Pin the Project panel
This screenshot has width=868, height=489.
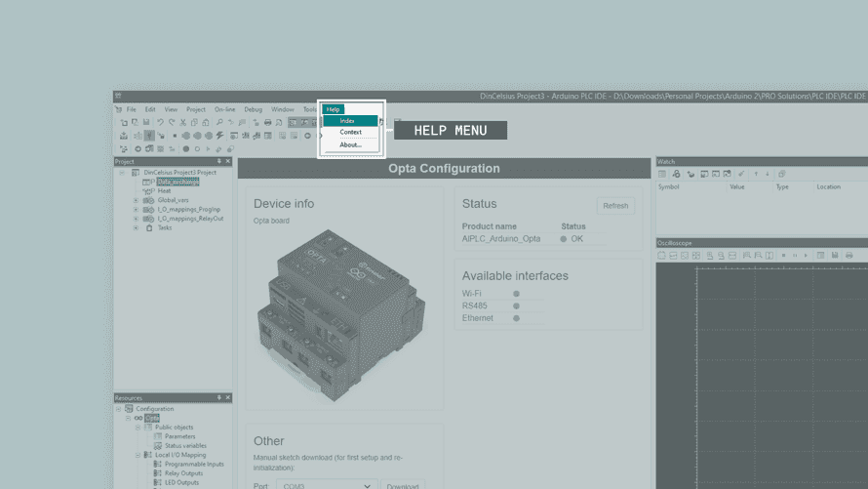coord(219,162)
